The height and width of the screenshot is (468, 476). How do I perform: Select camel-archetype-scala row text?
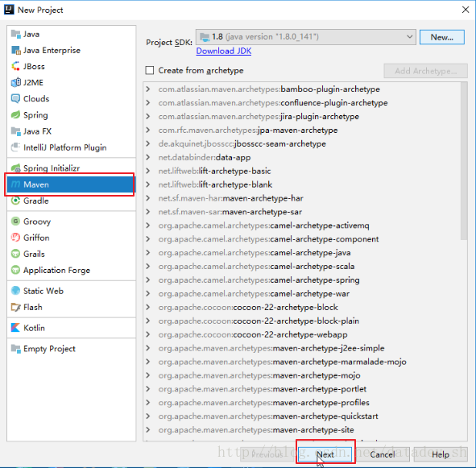[x=256, y=267]
